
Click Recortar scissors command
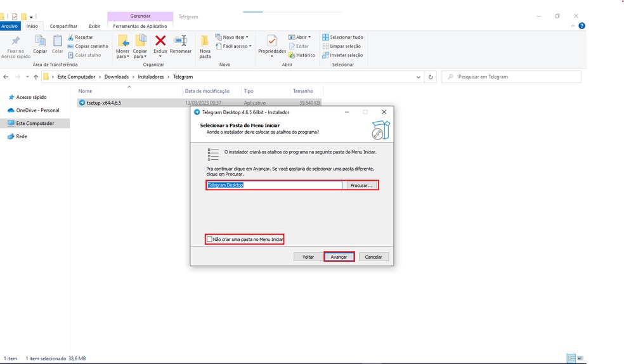pos(81,37)
